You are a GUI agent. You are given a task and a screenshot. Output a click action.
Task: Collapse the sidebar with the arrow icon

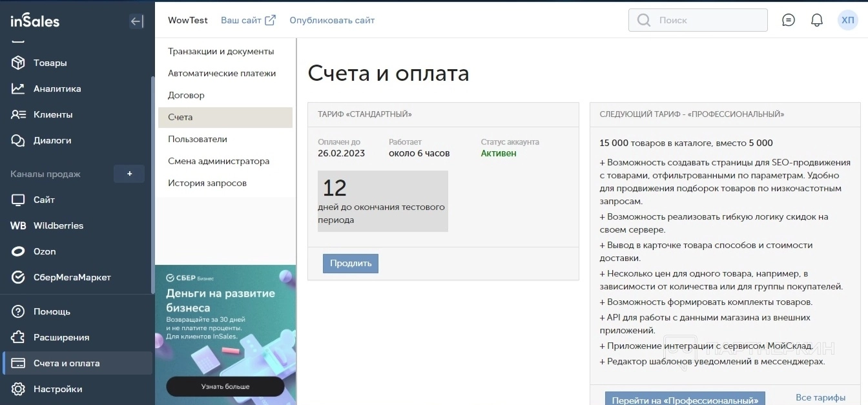point(136,21)
